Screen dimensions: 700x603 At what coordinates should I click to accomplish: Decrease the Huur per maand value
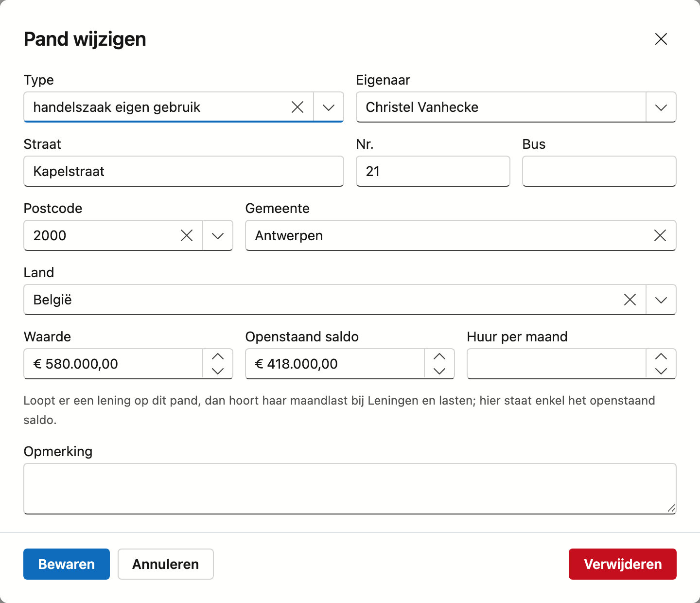[x=661, y=371]
